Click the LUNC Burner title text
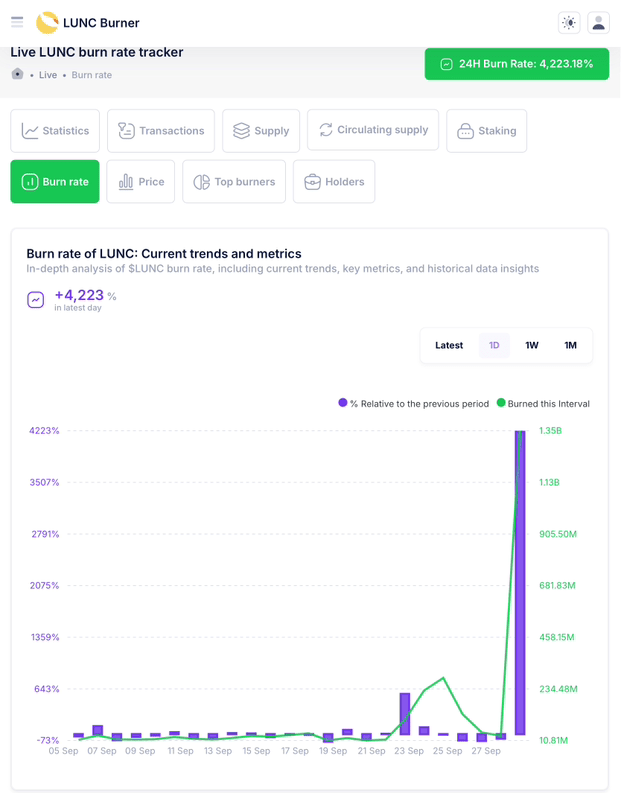The width and height of the screenshot is (621, 793). 101,23
